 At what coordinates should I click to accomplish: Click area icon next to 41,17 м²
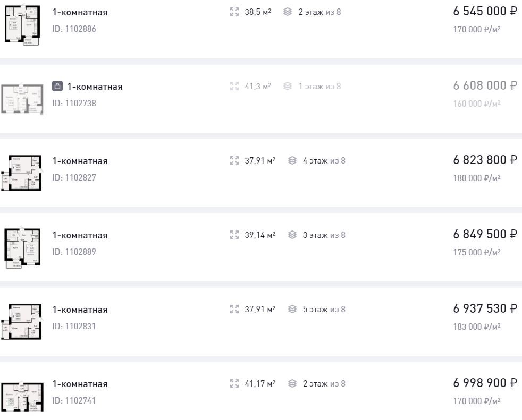pos(234,383)
